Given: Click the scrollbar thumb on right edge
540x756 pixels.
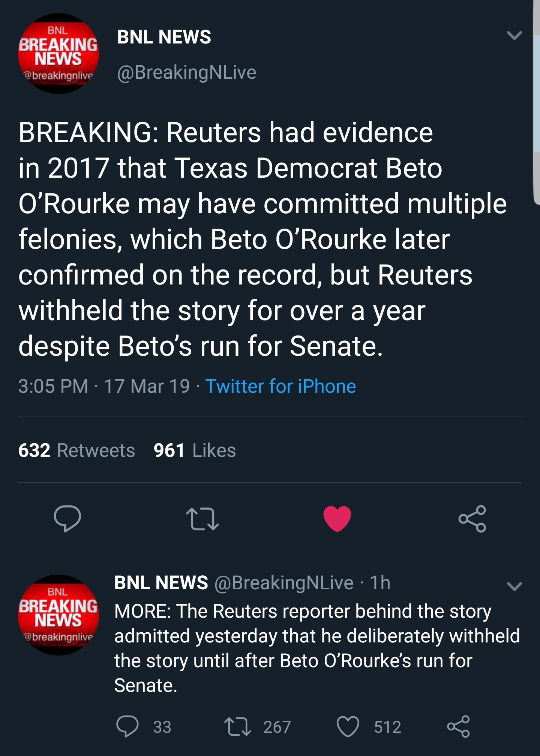Looking at the screenshot, I should pyautogui.click(x=537, y=101).
